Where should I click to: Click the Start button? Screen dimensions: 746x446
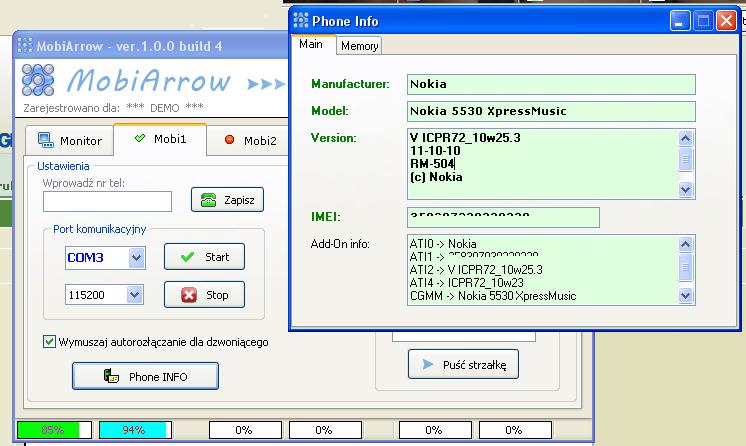[205, 257]
